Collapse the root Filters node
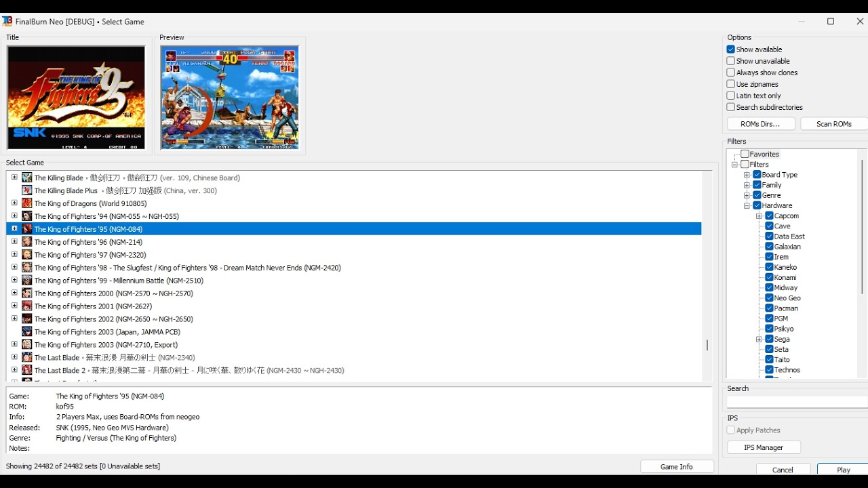The height and width of the screenshot is (488, 868). pyautogui.click(x=734, y=165)
